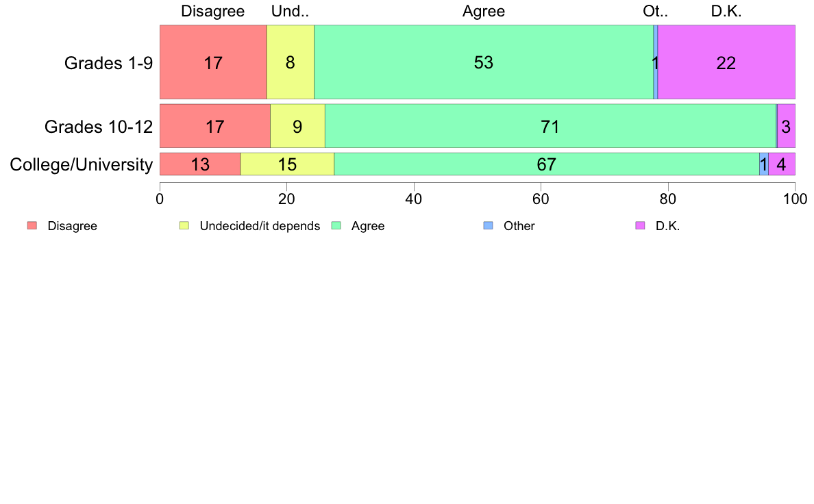Viewport: 814px width, 504px height.
Task: Click the Grades 10-12 Undecided segment showing 9
Action: pos(297,126)
